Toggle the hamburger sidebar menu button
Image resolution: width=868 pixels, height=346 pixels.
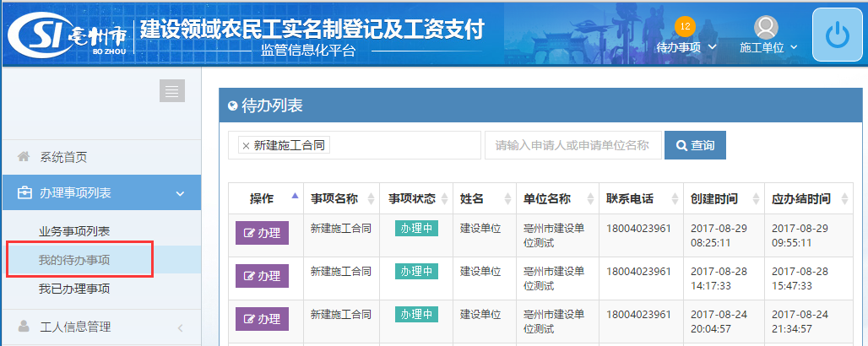click(x=172, y=91)
